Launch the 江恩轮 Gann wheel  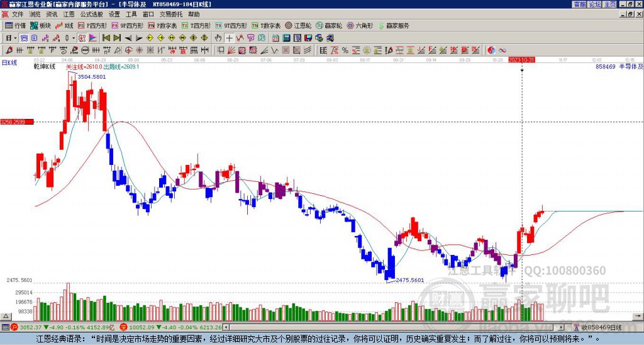[x=298, y=25]
